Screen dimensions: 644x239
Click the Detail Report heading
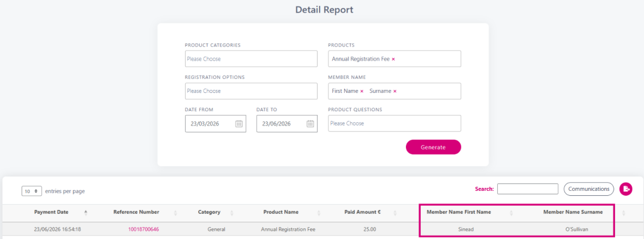pyautogui.click(x=324, y=10)
